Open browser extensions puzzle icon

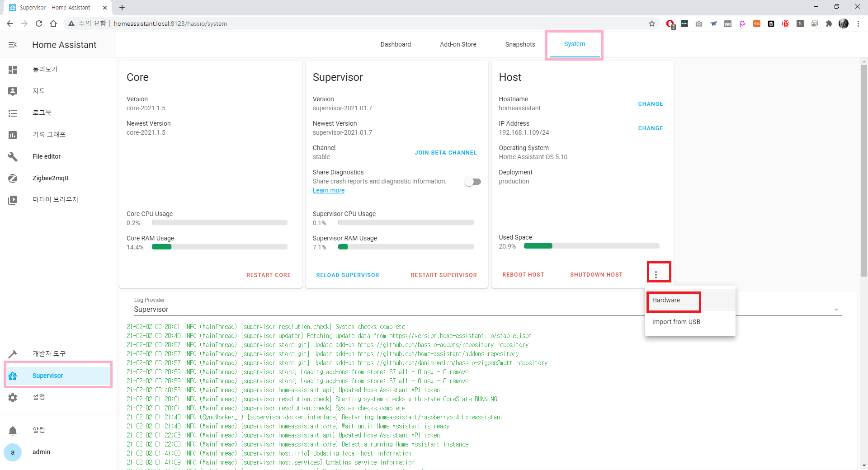click(829, 23)
